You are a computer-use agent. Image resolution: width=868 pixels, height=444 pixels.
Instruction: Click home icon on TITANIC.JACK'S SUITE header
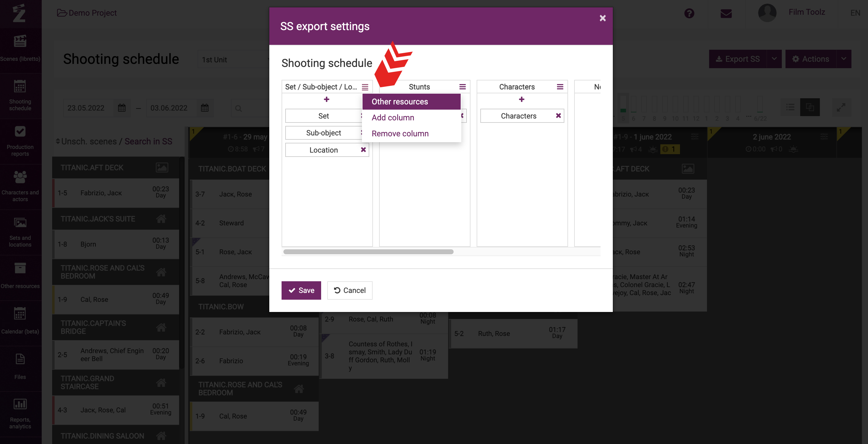coord(161,219)
